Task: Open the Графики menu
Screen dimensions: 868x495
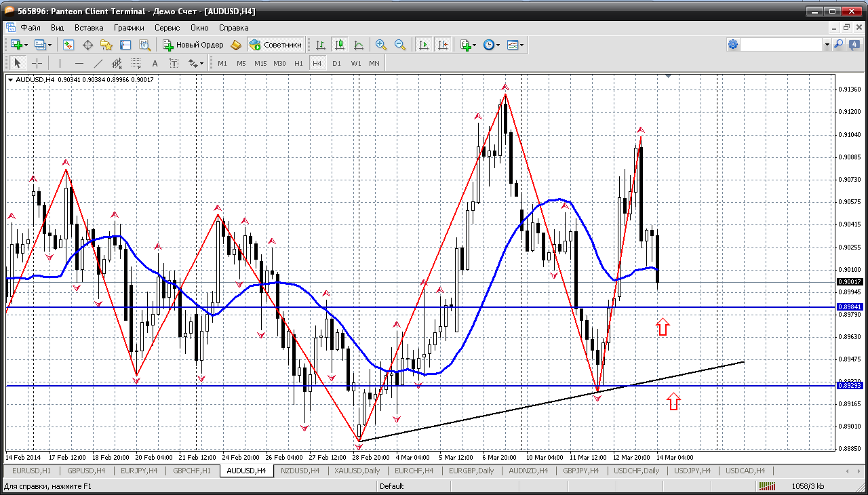Action: [x=129, y=28]
